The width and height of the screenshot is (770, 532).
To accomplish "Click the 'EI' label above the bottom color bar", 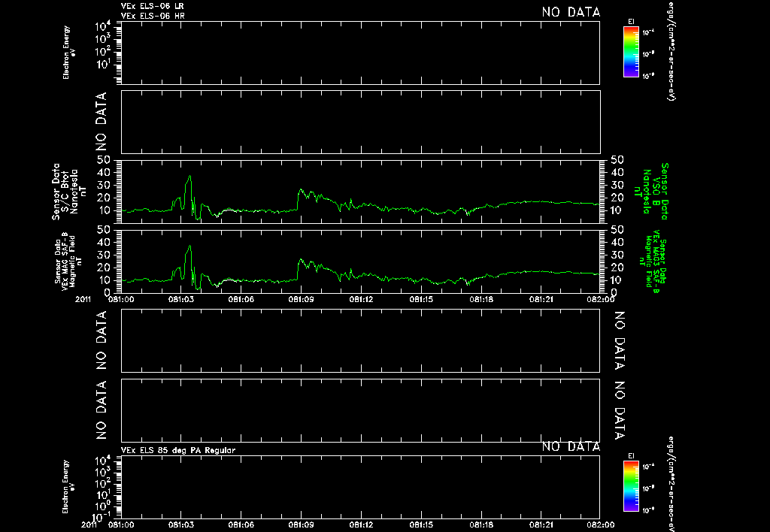I will pos(631,456).
